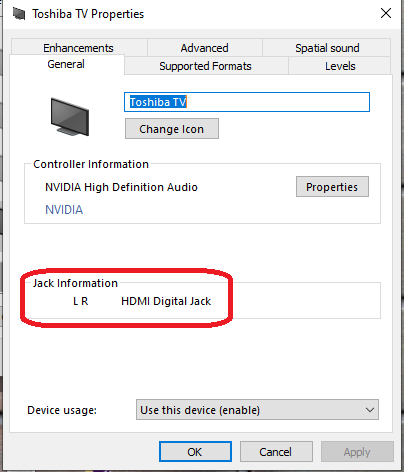Expand the Device usage dropdown

[257, 409]
